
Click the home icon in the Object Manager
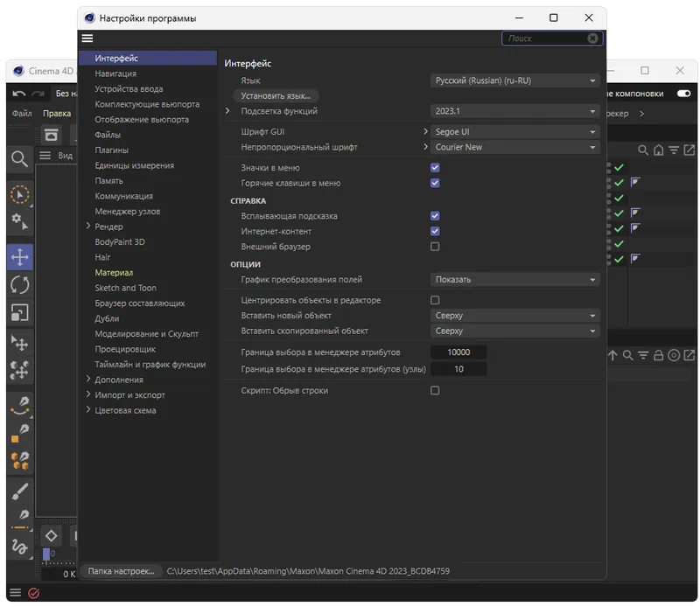coord(659,150)
